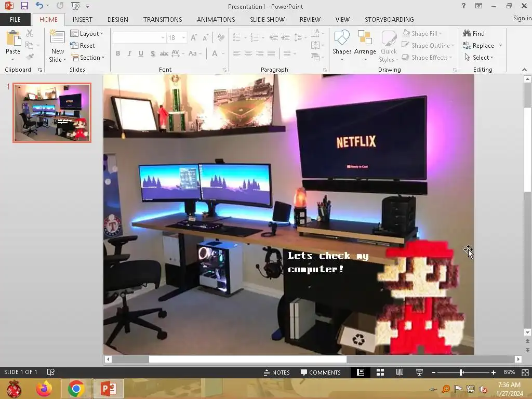Click the Justify alignment icon
Viewport: 532px width, 399px height.
click(271, 54)
